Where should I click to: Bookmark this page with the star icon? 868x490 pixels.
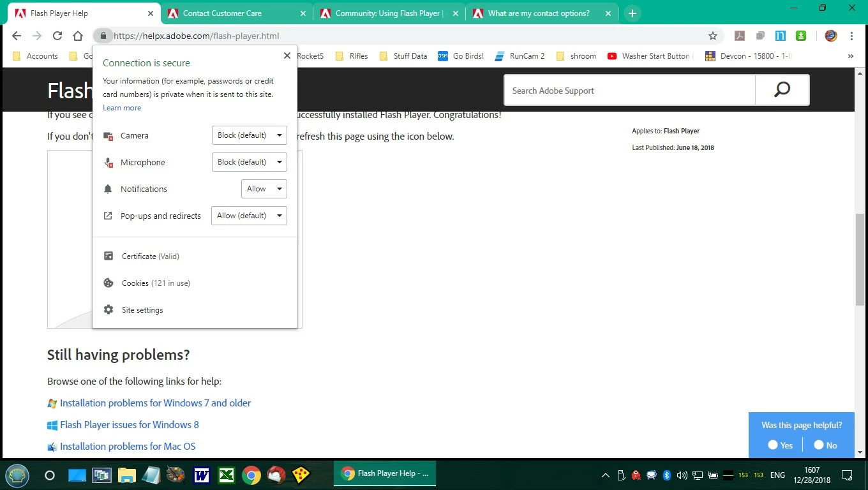(713, 36)
